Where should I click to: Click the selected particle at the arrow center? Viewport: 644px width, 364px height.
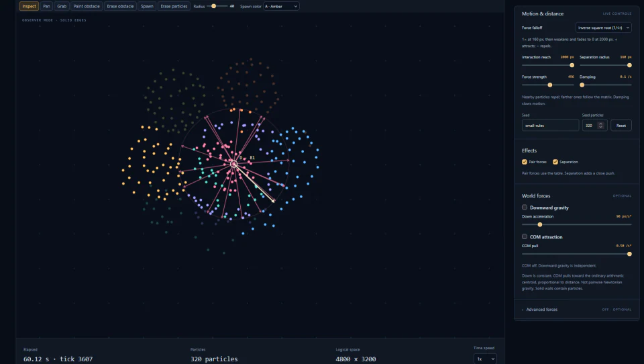[233, 164]
